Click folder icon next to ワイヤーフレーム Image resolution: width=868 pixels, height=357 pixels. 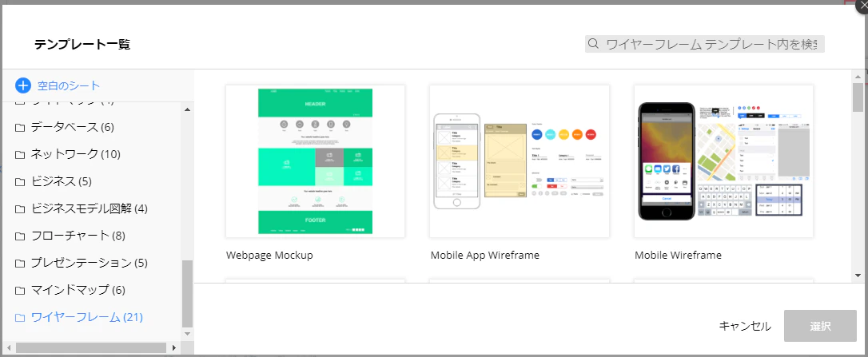click(x=20, y=318)
